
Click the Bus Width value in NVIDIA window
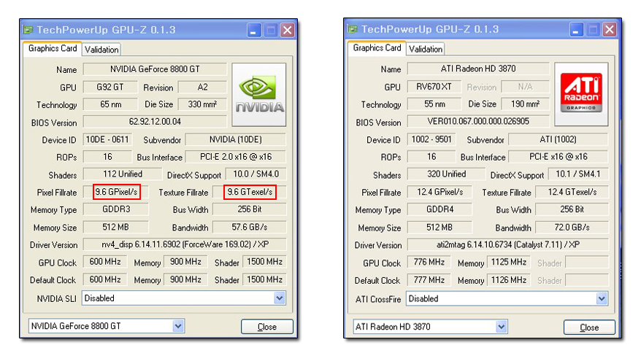(250, 209)
